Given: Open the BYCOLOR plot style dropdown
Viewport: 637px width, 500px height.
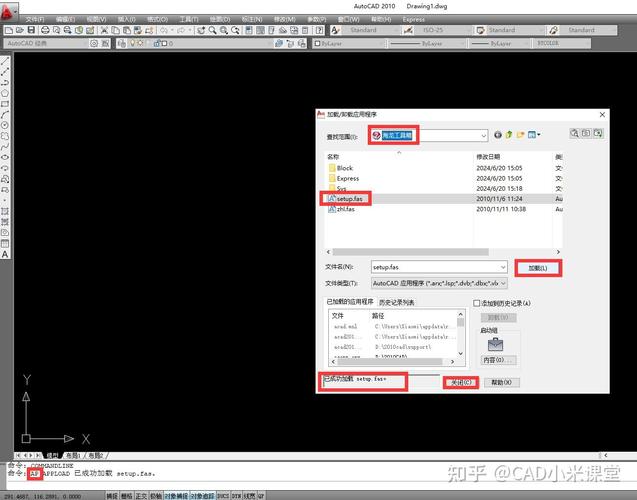Looking at the screenshot, I should [x=562, y=43].
